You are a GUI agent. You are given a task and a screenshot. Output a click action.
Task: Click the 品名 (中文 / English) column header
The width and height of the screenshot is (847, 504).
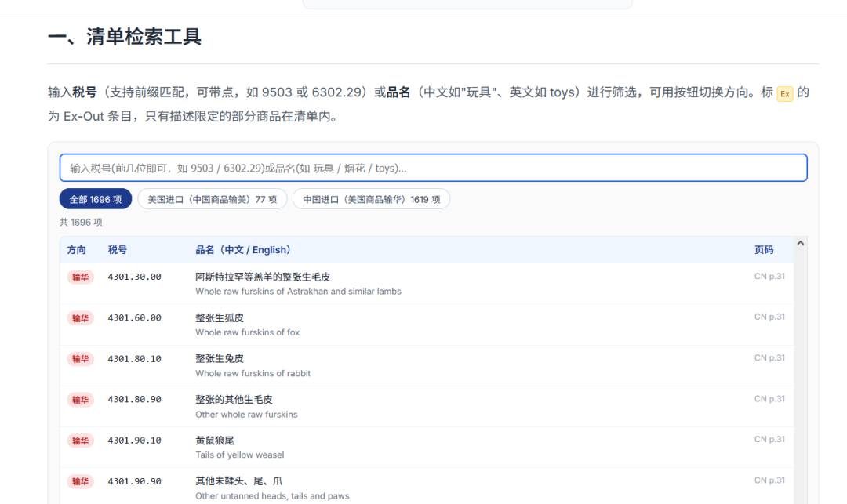click(243, 250)
